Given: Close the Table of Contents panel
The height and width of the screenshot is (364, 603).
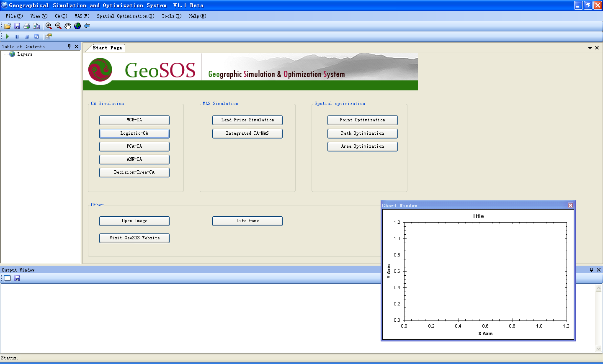Looking at the screenshot, I should pyautogui.click(x=76, y=46).
